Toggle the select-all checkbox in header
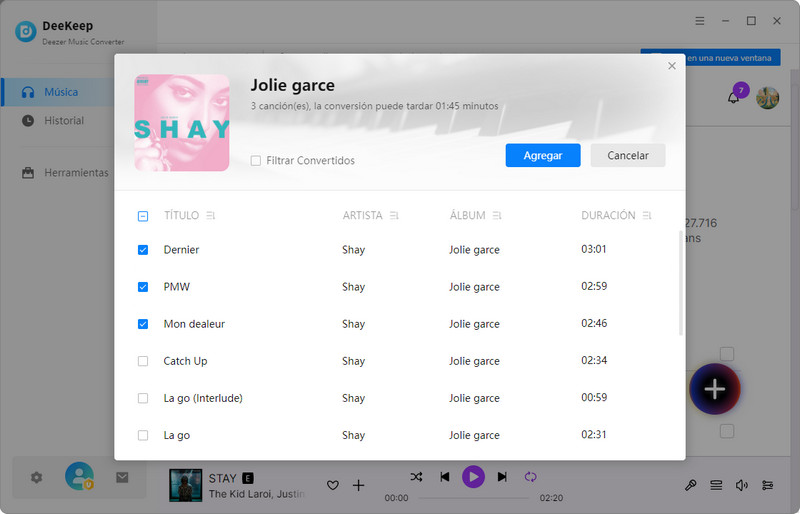 point(143,216)
